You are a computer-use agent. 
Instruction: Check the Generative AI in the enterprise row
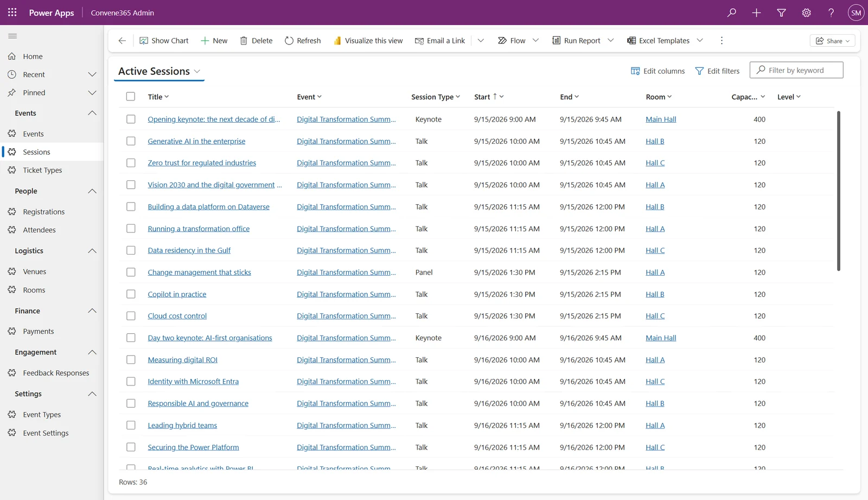(131, 141)
